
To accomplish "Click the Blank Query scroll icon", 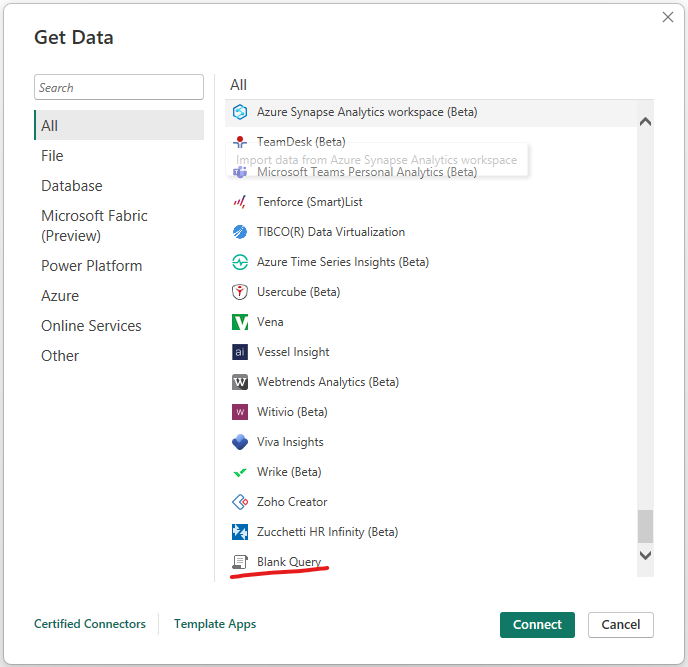I will point(240,562).
